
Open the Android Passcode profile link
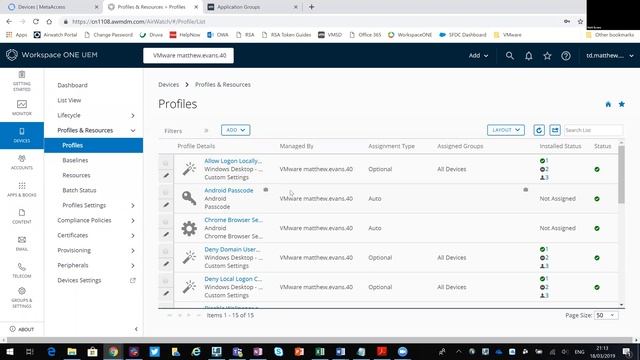229,190
